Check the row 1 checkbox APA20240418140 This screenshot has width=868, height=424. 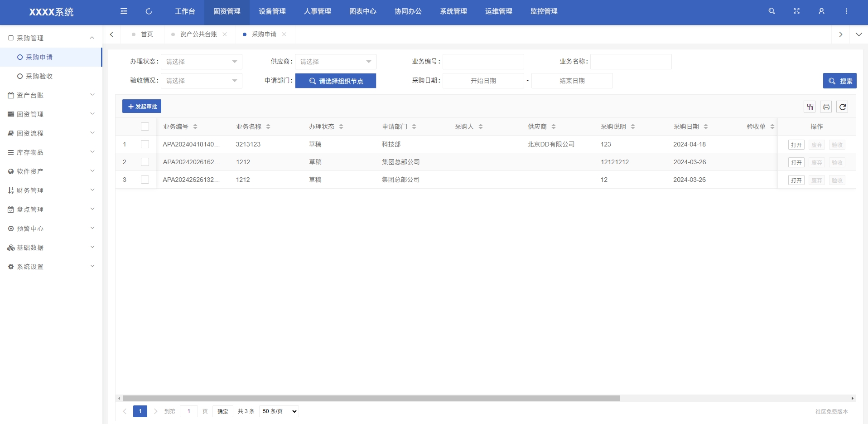coord(145,144)
